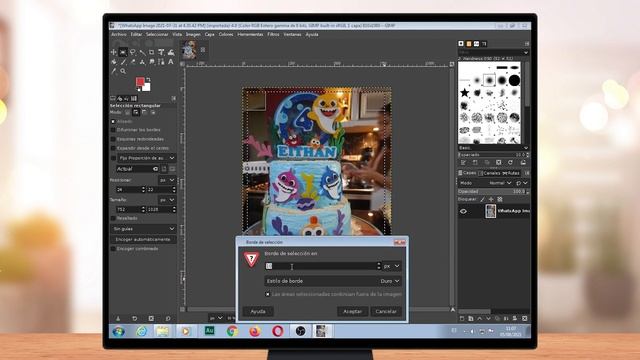Enable Expandir desde el centro
640x360 pixels.
[113, 148]
